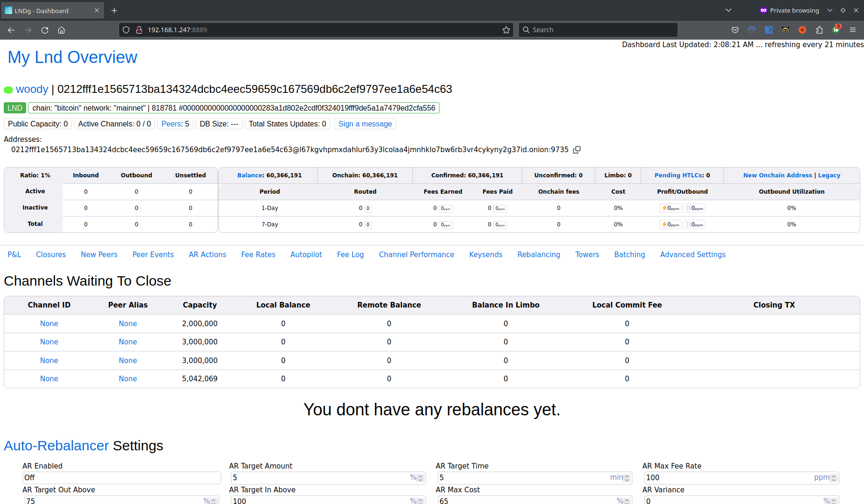Go to the Channel Performance page
This screenshot has width=864, height=504.
tap(417, 254)
